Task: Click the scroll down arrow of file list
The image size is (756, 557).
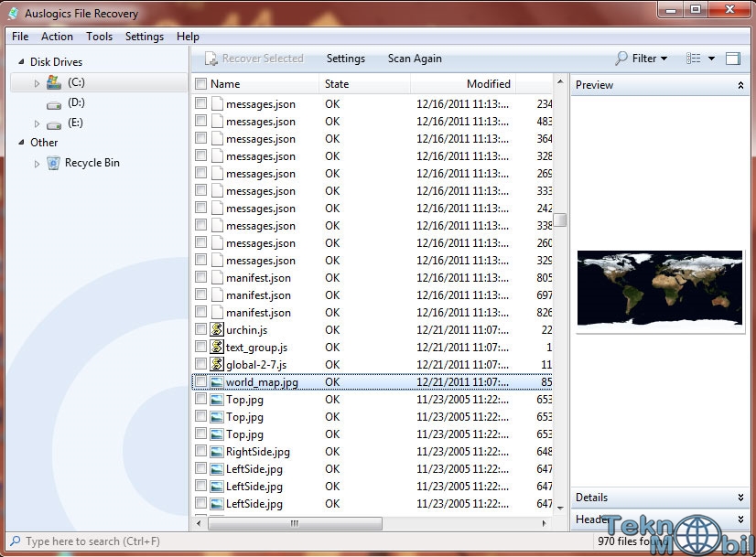Action: click(560, 508)
